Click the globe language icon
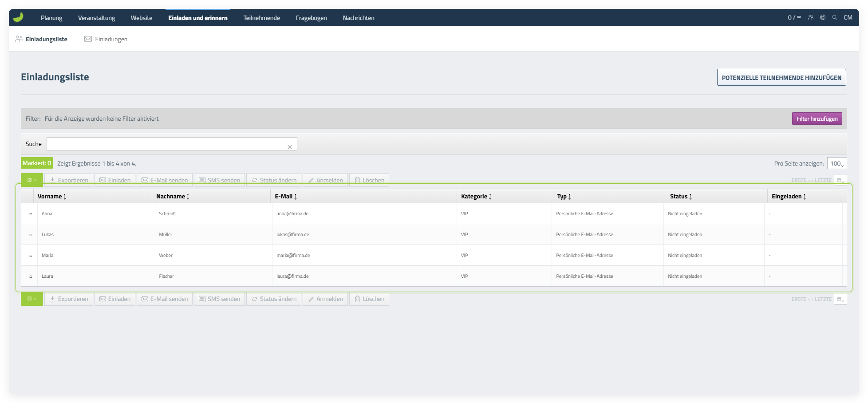868x403 pixels. click(823, 17)
